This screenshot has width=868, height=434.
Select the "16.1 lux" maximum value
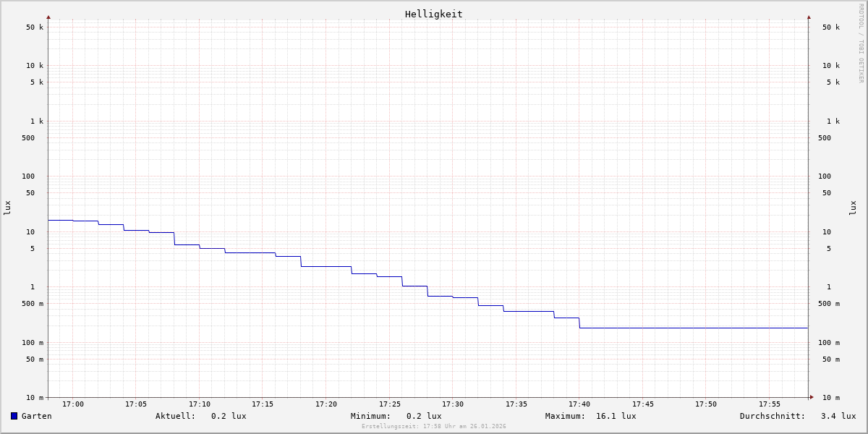click(x=616, y=416)
